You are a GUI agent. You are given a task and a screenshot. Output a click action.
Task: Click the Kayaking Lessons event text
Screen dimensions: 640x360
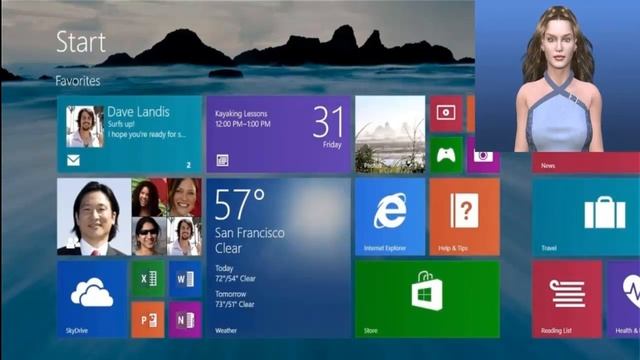coord(241,113)
